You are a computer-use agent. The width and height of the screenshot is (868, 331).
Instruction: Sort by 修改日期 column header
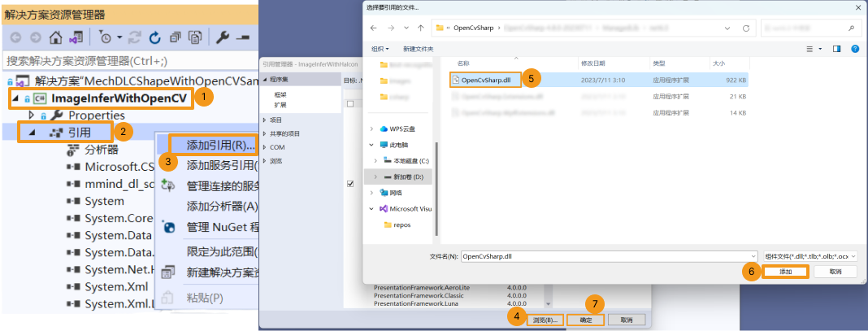tap(592, 63)
